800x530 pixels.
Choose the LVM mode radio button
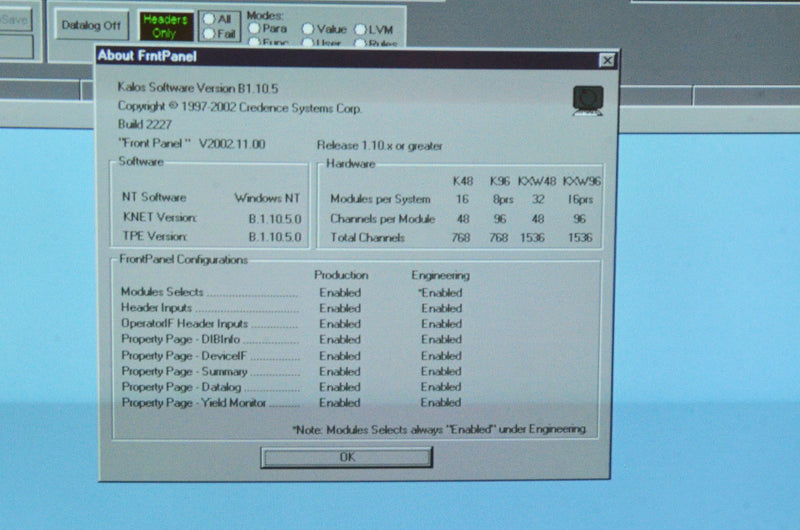point(360,30)
